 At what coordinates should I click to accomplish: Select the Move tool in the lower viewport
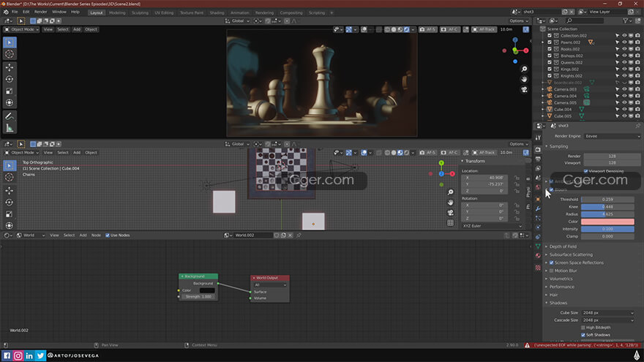pyautogui.click(x=10, y=190)
